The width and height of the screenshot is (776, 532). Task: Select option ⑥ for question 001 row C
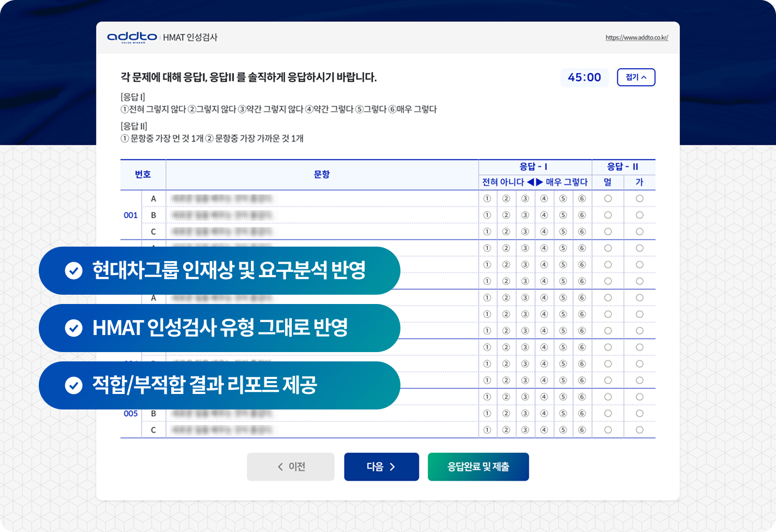point(582,232)
